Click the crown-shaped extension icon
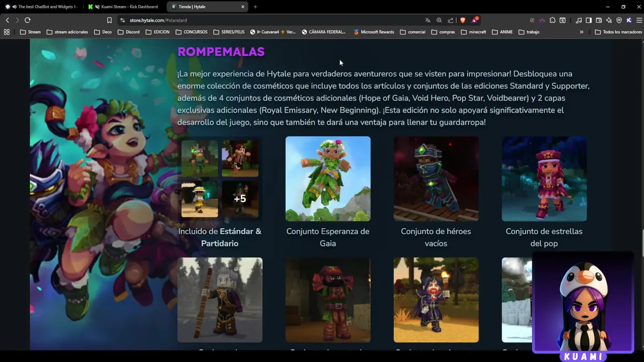 click(542, 20)
